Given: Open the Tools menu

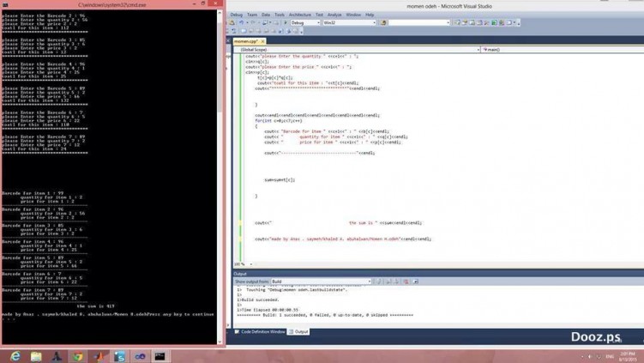Looking at the screenshot, I should 280,15.
